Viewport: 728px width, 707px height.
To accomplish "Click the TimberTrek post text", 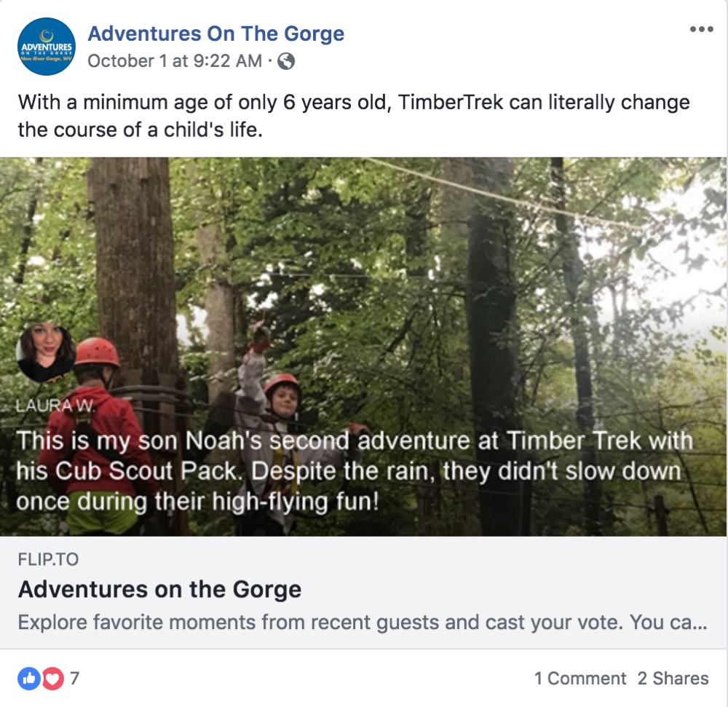I will coord(354,116).
